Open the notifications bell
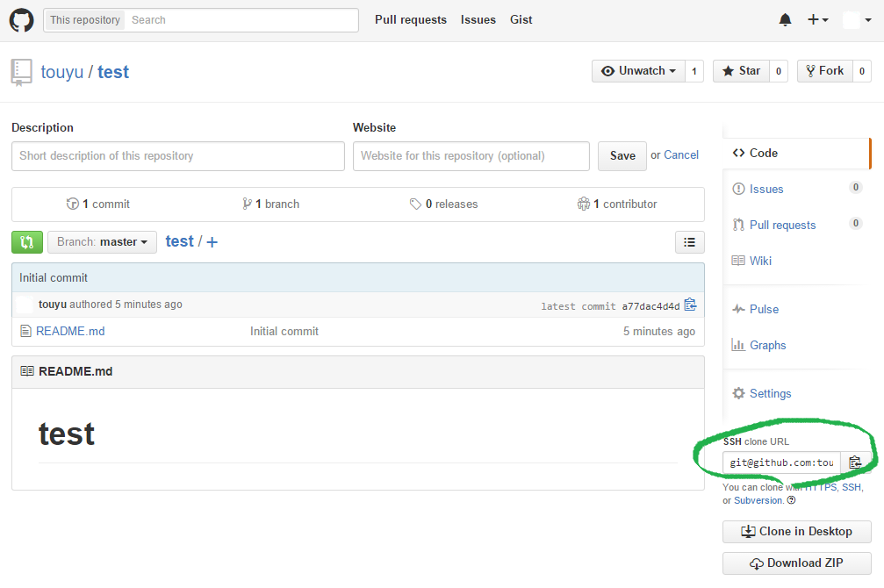Viewport: 884px width, 588px height. click(785, 20)
